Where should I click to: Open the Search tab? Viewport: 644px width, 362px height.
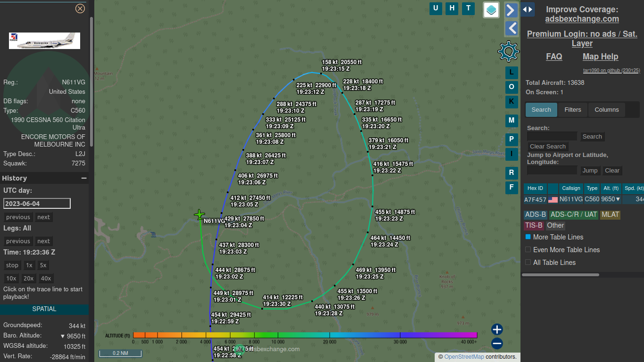[x=541, y=110]
